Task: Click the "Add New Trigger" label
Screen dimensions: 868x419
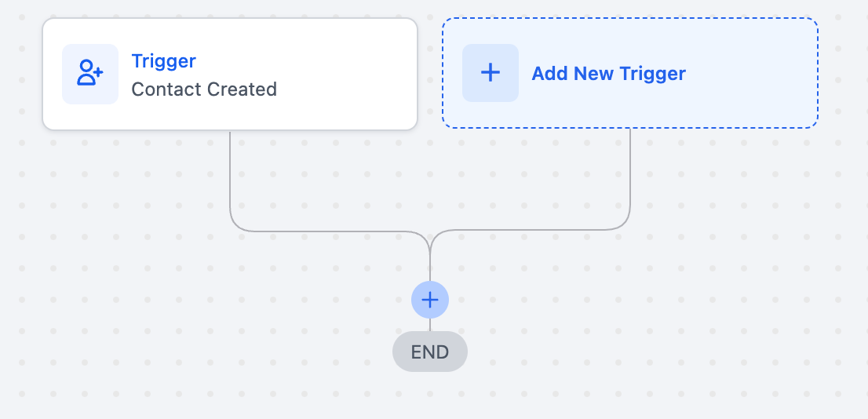Action: click(608, 74)
